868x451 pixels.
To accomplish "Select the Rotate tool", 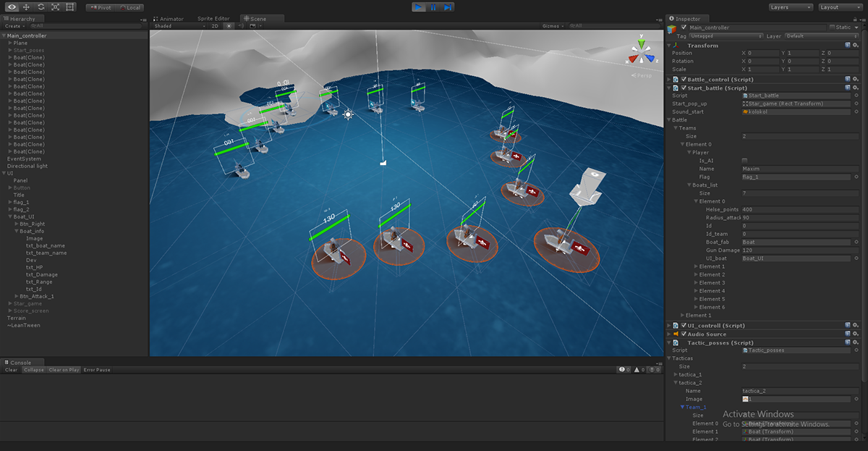I will pyautogui.click(x=41, y=7).
